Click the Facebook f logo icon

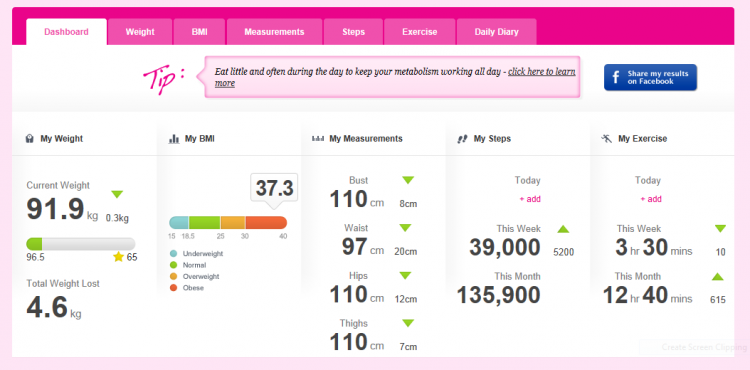(x=616, y=77)
